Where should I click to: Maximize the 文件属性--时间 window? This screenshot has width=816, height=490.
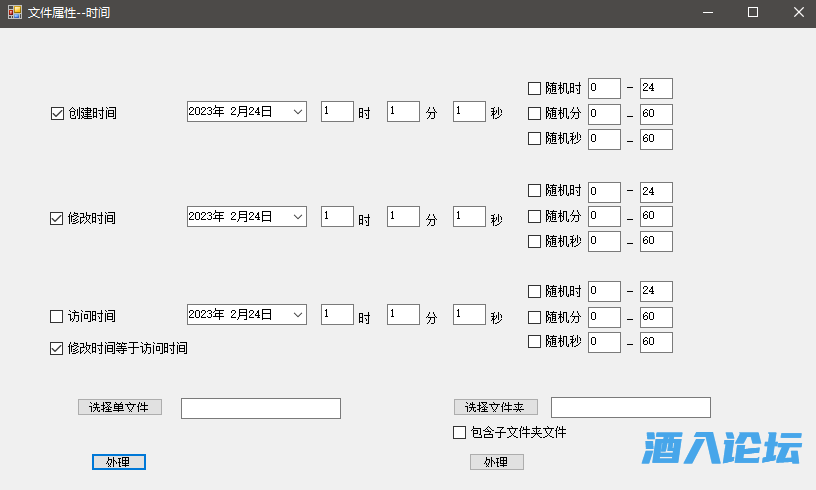pyautogui.click(x=753, y=13)
